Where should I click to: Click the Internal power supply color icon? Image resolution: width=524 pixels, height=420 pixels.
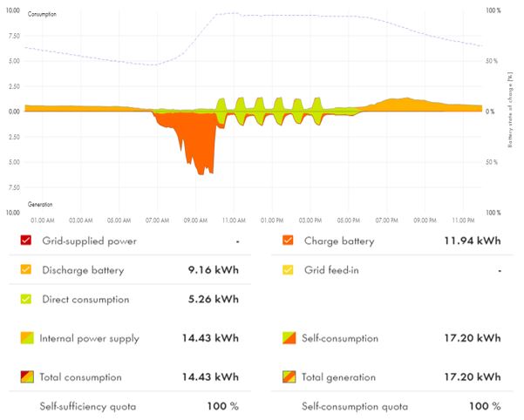click(27, 338)
